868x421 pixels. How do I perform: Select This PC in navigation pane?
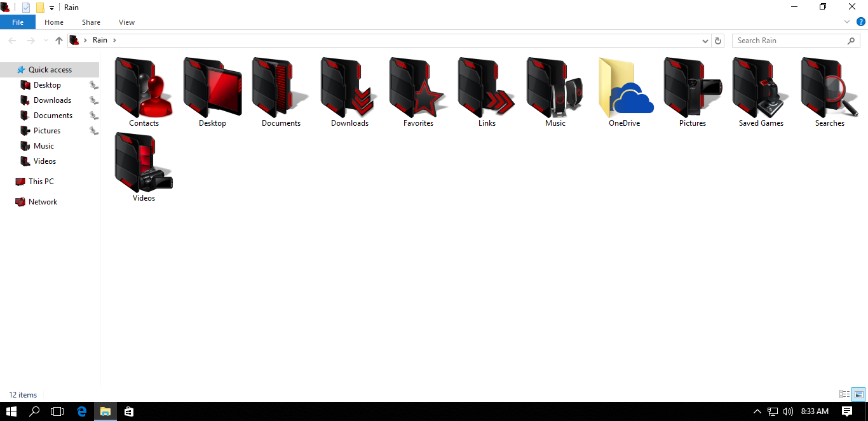click(x=41, y=182)
